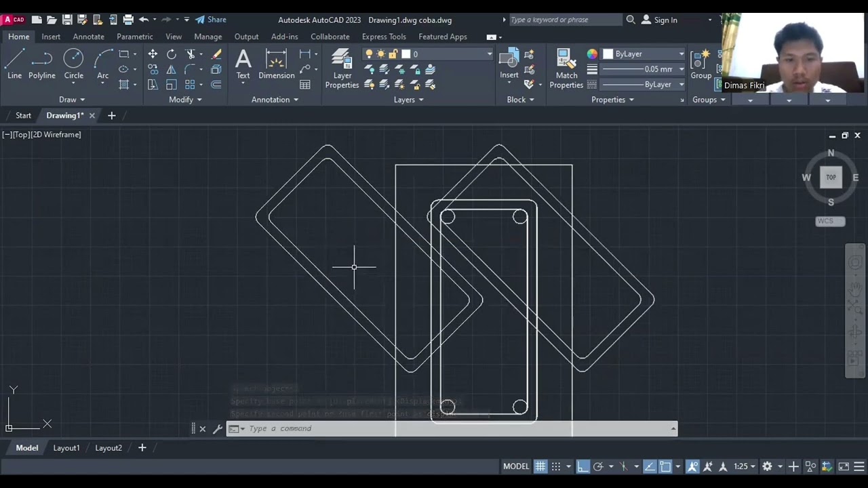Select the Fillet tool

(x=191, y=69)
